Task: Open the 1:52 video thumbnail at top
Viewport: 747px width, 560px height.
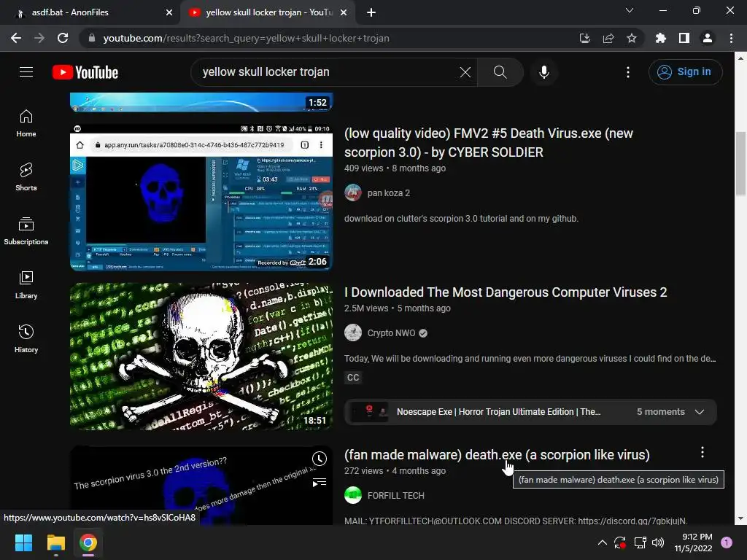Action: point(201,102)
